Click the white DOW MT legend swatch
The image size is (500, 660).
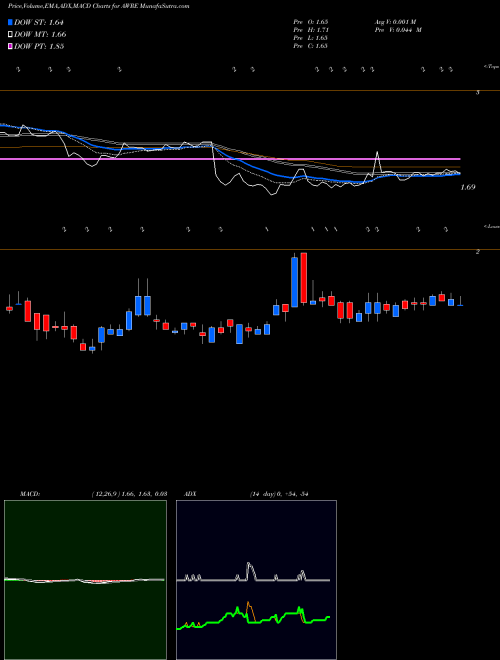point(11,34)
